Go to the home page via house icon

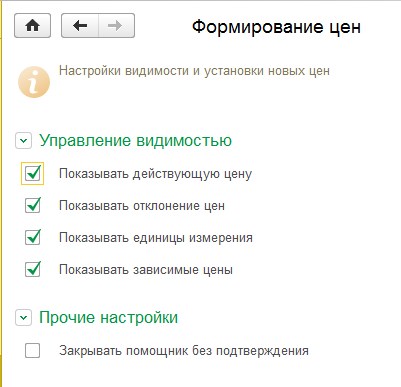coord(32,26)
